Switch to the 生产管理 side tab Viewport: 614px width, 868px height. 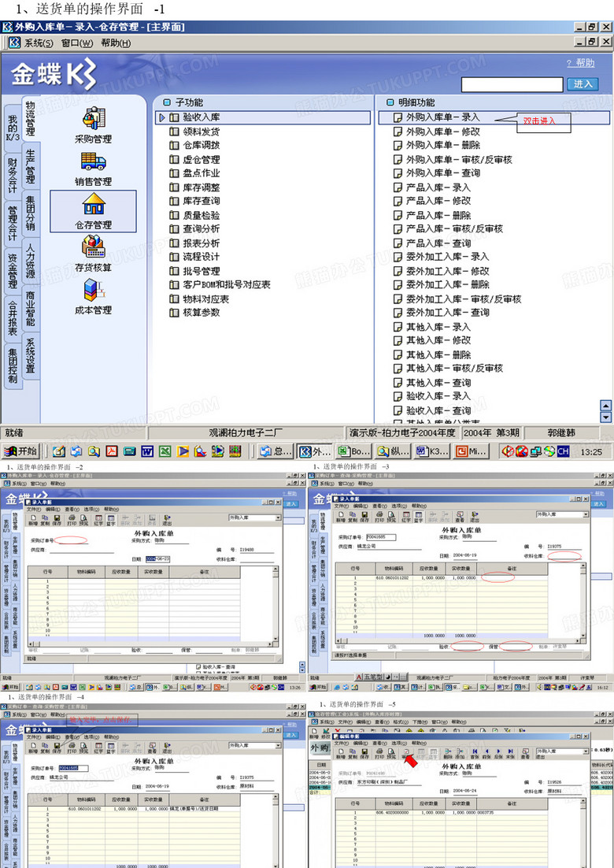point(31,167)
